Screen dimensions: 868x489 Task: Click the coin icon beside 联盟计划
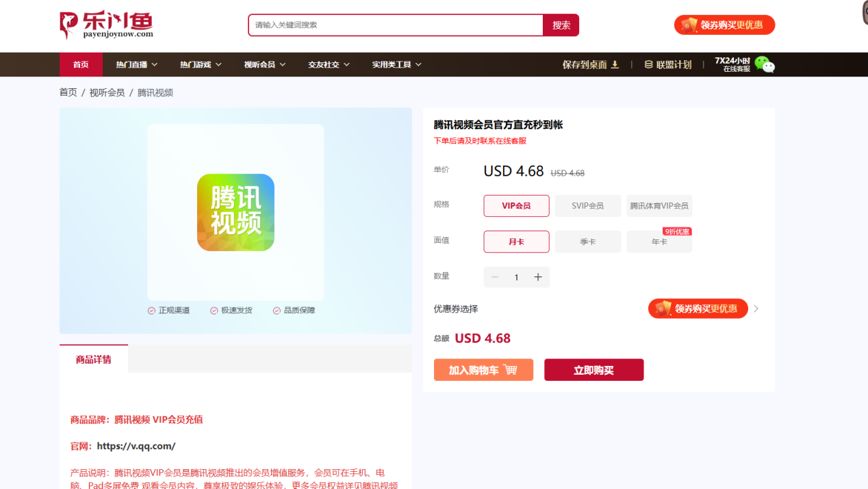[648, 64]
